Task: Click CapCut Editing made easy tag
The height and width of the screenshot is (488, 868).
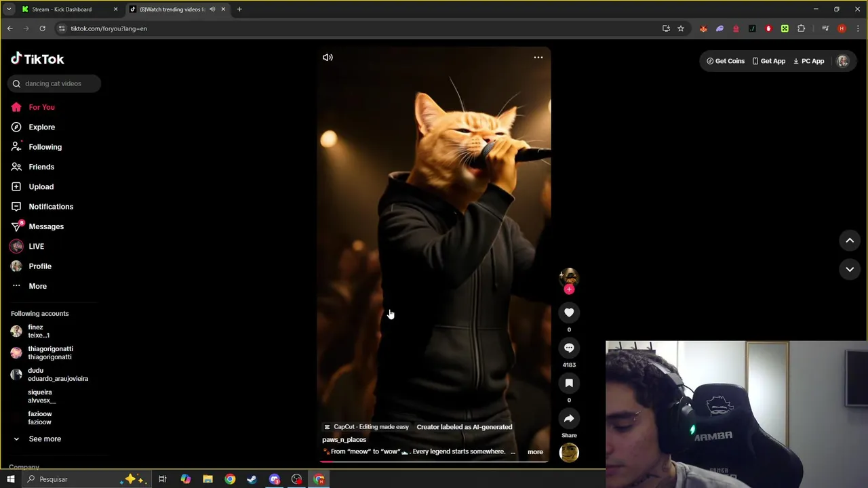Action: [366, 427]
